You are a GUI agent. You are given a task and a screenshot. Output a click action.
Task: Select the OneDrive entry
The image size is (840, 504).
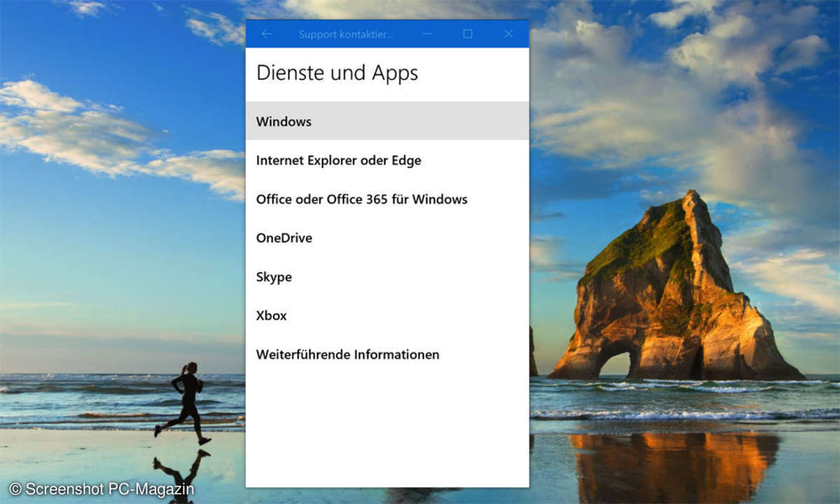(x=387, y=238)
